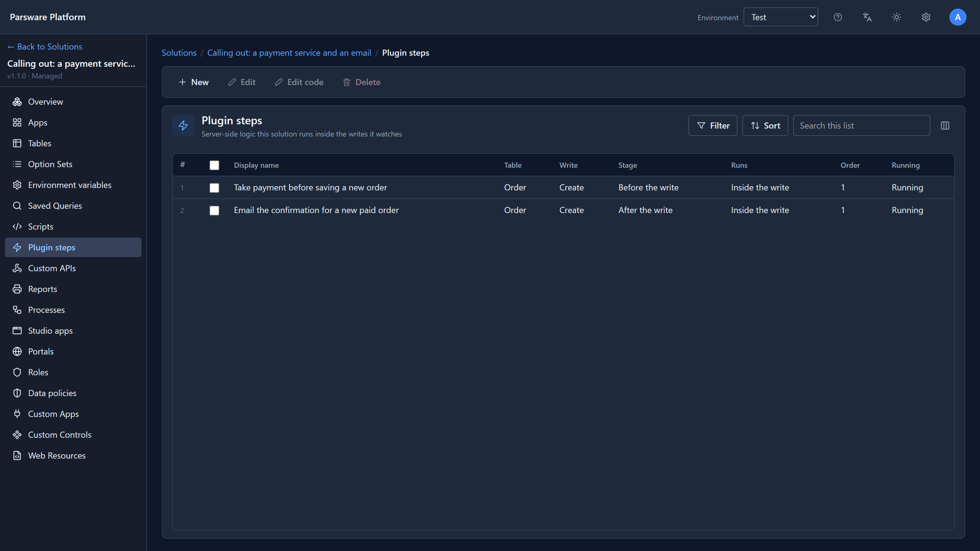Click the Overview sidebar icon

17,102
